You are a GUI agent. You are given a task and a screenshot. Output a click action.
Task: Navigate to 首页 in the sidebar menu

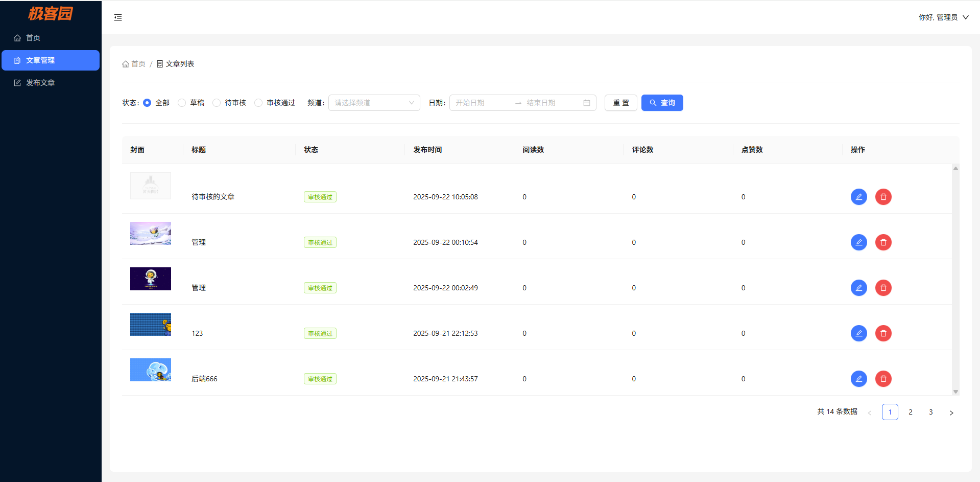coord(33,38)
